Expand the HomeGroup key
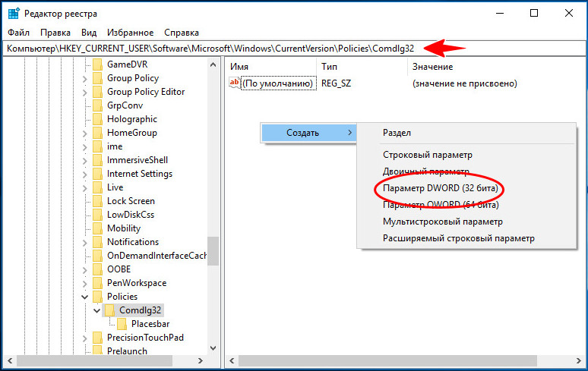The image size is (588, 371). click(x=85, y=134)
